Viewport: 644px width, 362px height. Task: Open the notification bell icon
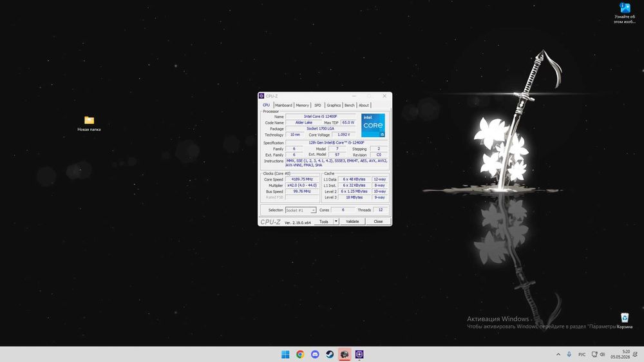tap(635, 354)
